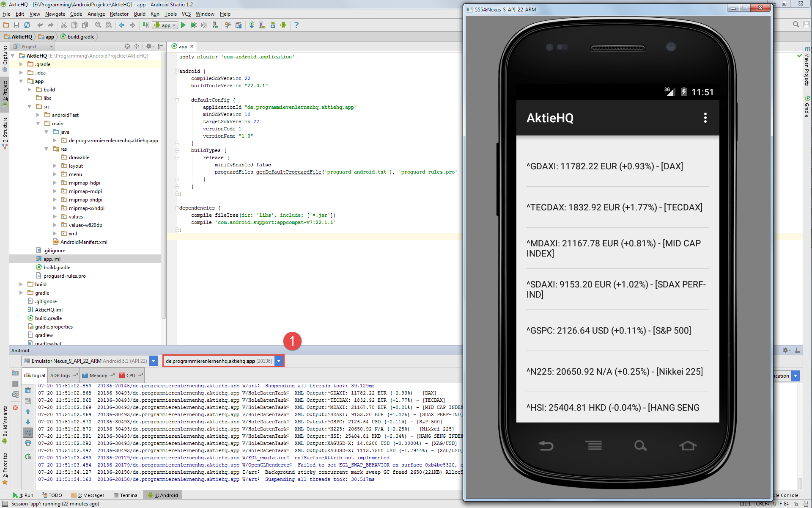Switch to the ADB logs tab
812x508 pixels.
tap(63, 375)
